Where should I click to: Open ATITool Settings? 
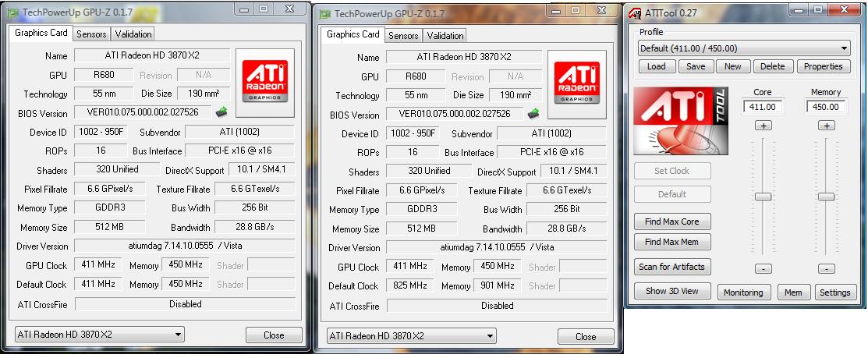[834, 292]
